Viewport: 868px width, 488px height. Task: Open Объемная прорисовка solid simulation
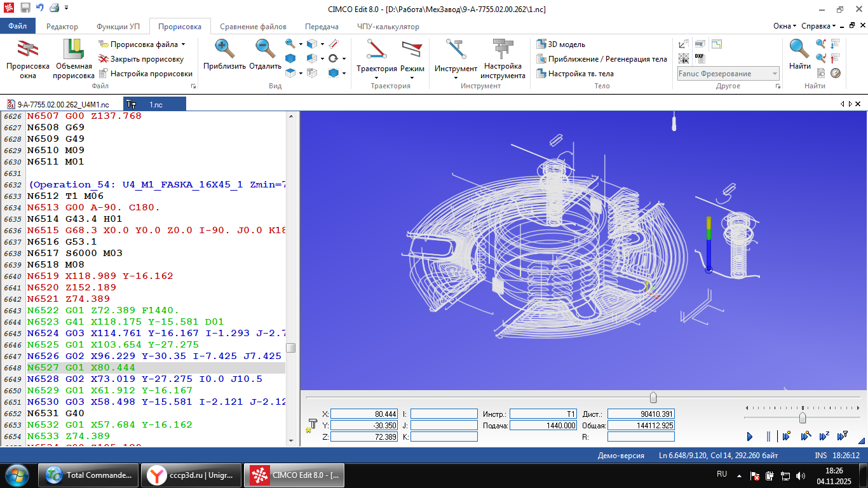click(73, 50)
